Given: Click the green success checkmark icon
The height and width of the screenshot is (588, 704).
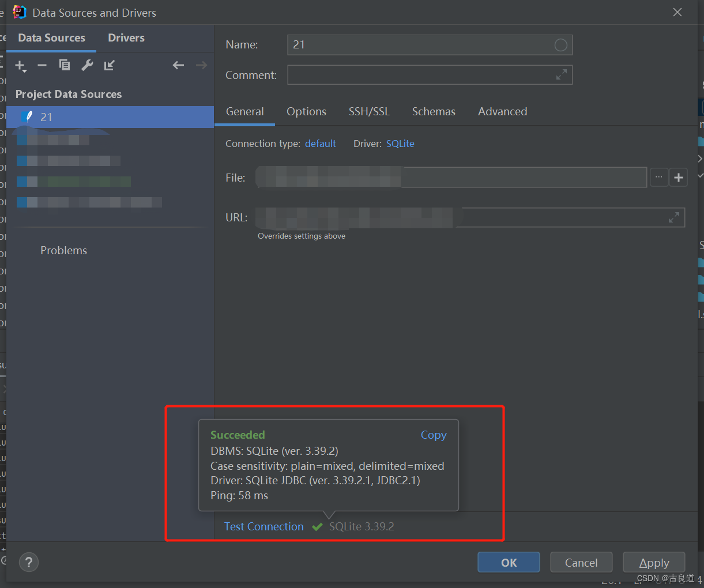Looking at the screenshot, I should click(317, 527).
